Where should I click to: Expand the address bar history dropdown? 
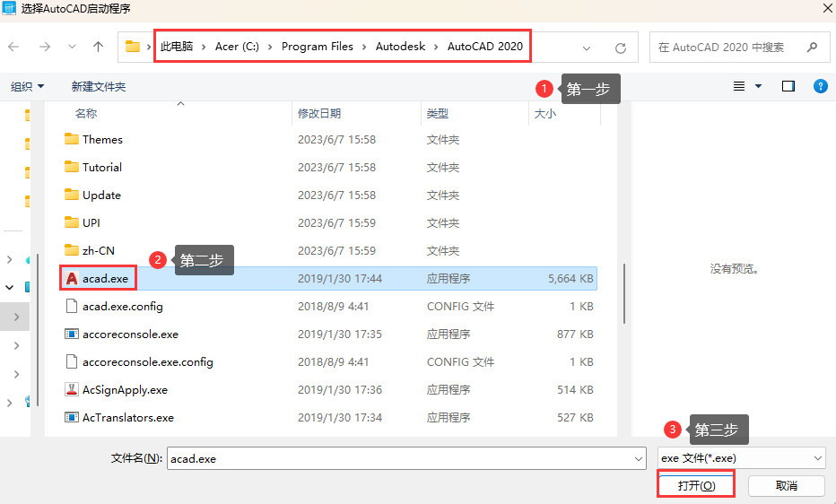(x=587, y=48)
